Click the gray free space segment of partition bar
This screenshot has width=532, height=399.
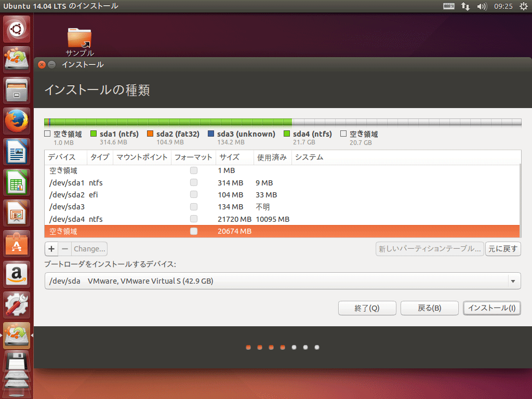coord(407,122)
